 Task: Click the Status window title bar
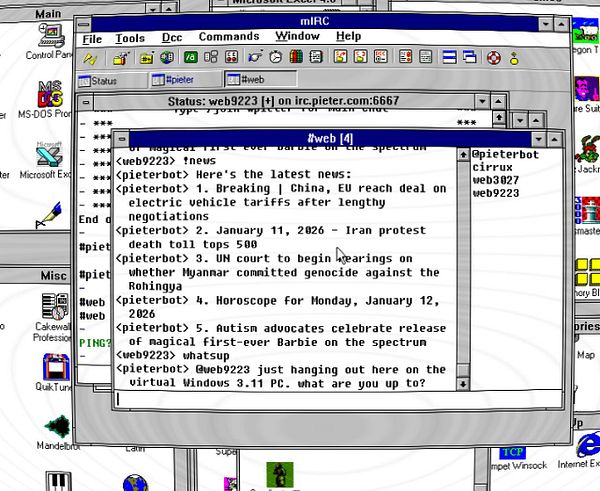pos(283,101)
